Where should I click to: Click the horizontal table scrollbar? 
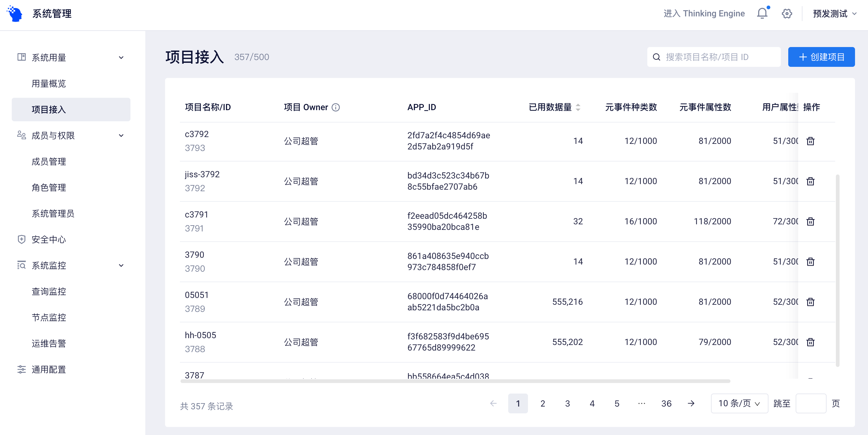(455, 381)
